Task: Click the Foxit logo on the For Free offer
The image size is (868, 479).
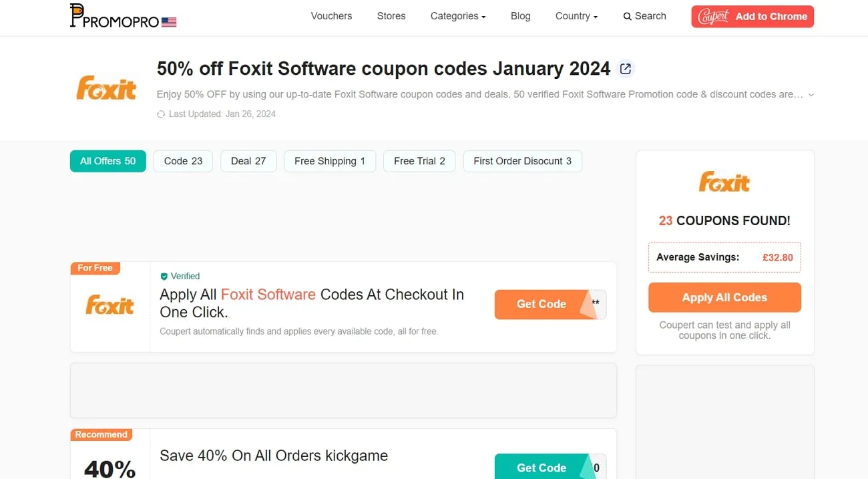Action: pos(110,305)
